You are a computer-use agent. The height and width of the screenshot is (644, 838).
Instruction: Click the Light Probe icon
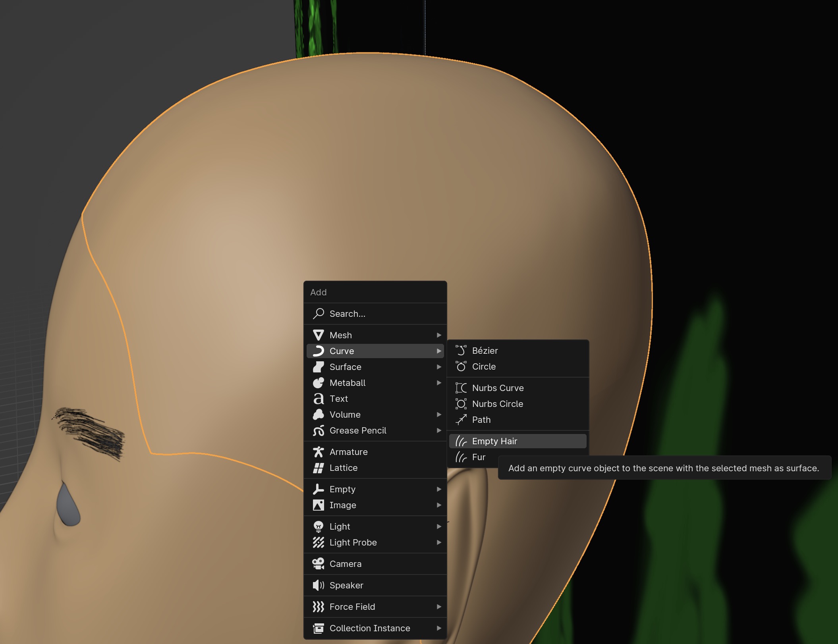coord(318,542)
